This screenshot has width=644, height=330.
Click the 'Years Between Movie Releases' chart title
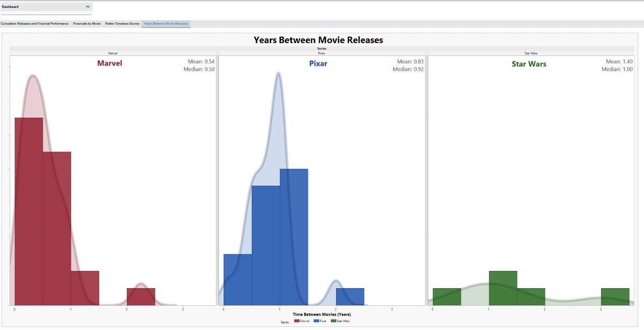(x=318, y=40)
